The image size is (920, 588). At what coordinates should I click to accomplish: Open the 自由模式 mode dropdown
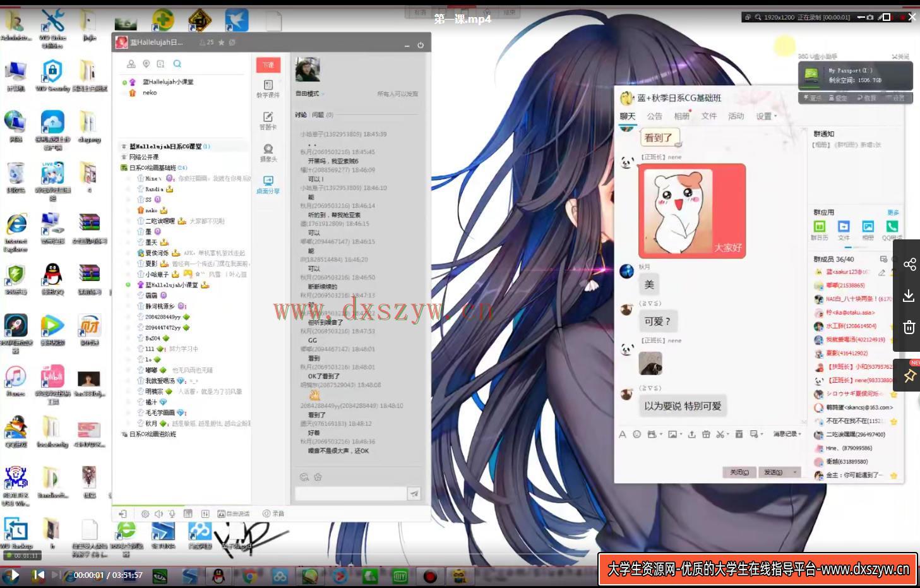click(x=309, y=93)
